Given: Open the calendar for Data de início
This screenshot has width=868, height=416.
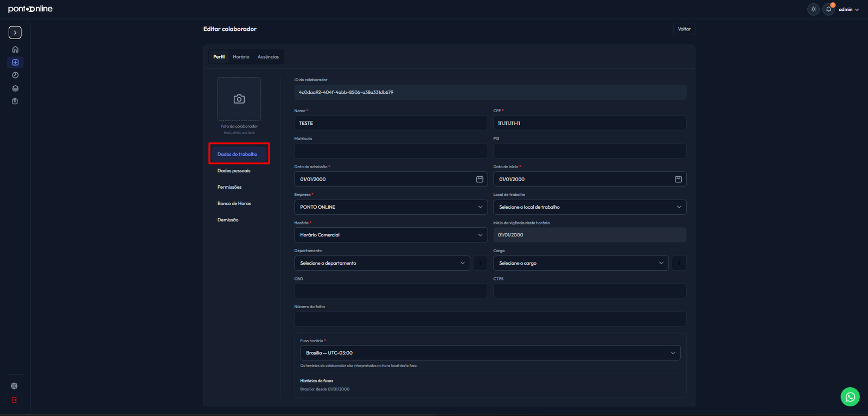Looking at the screenshot, I should [x=678, y=179].
